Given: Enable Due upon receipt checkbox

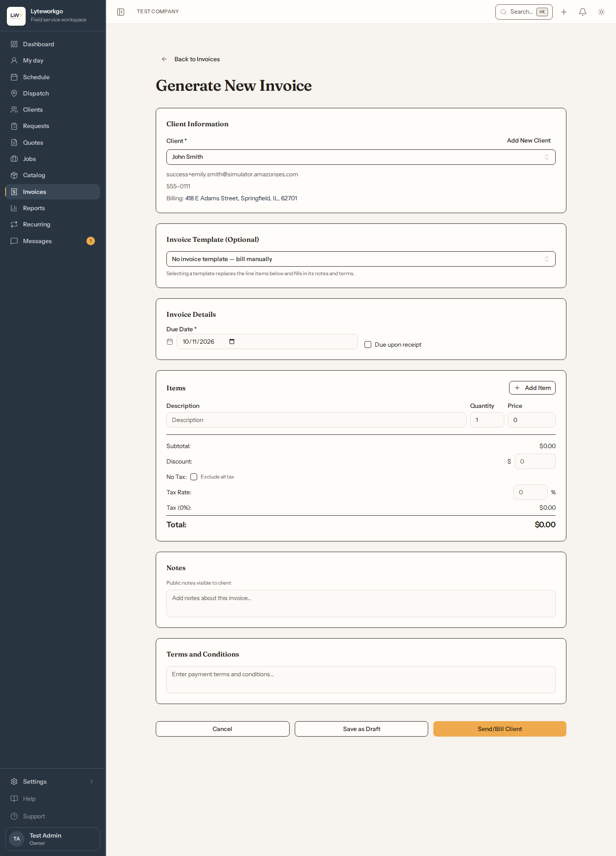Looking at the screenshot, I should click(x=368, y=345).
